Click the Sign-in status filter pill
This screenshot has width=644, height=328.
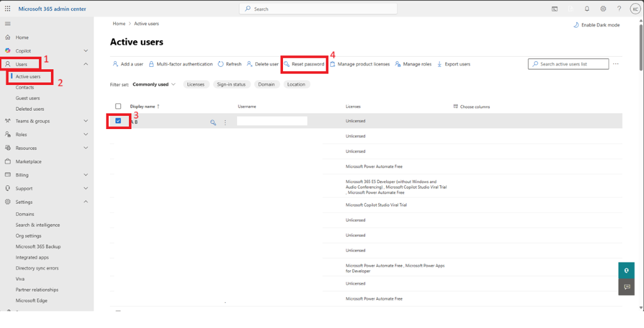click(231, 84)
